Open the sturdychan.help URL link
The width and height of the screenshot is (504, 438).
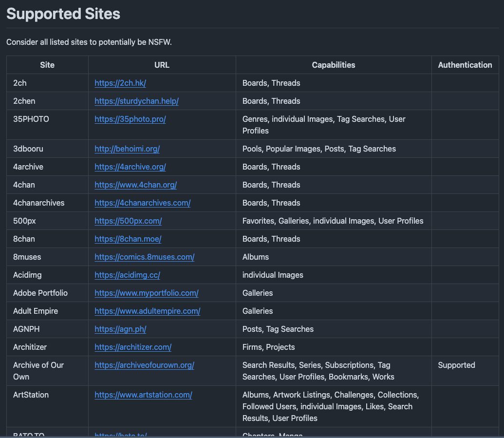tap(137, 101)
